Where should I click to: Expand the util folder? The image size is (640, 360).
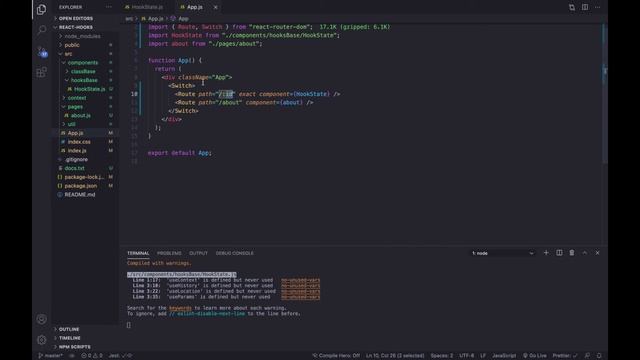(x=72, y=124)
